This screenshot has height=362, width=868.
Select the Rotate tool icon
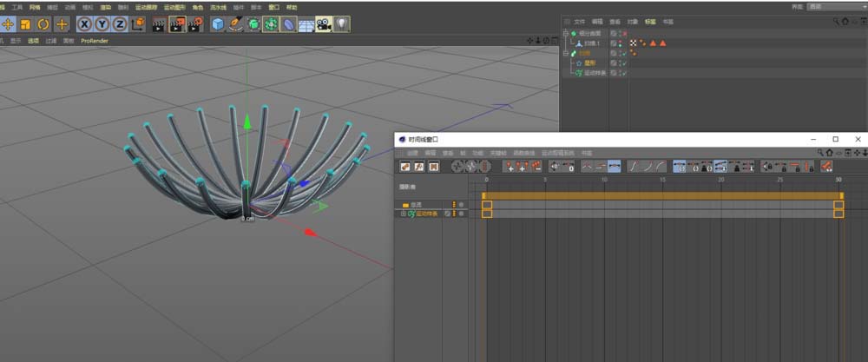(x=43, y=24)
